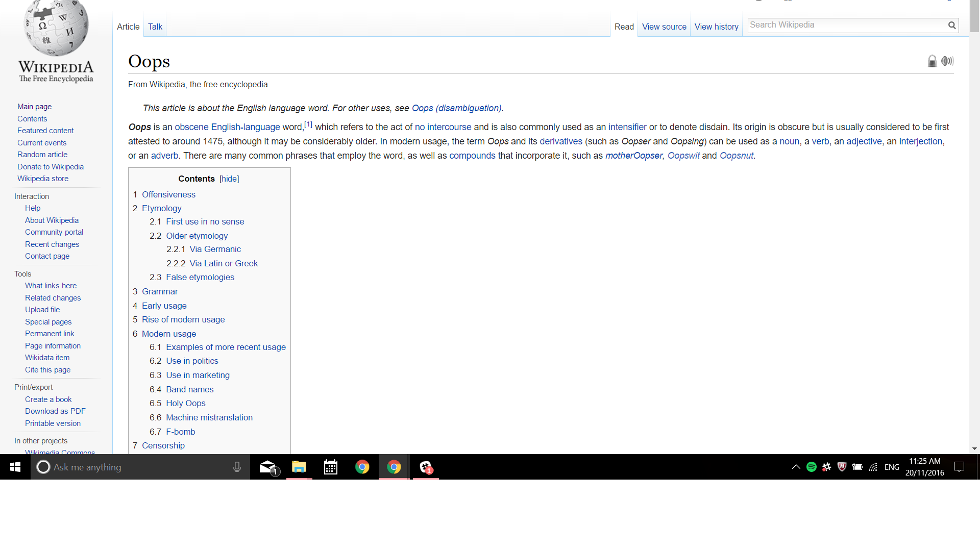Click the search magnifier icon

coord(952,25)
